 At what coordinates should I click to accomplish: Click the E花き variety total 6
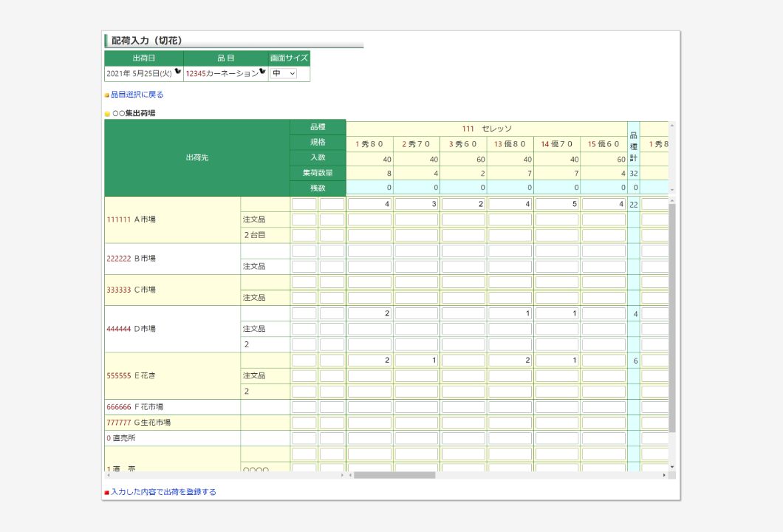point(635,361)
